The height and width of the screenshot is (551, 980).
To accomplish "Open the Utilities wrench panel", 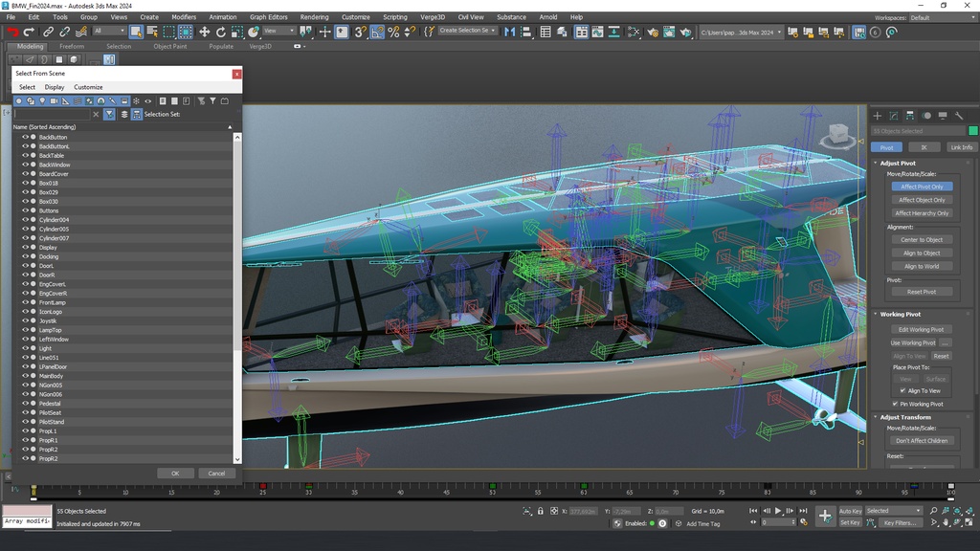I will [x=960, y=116].
